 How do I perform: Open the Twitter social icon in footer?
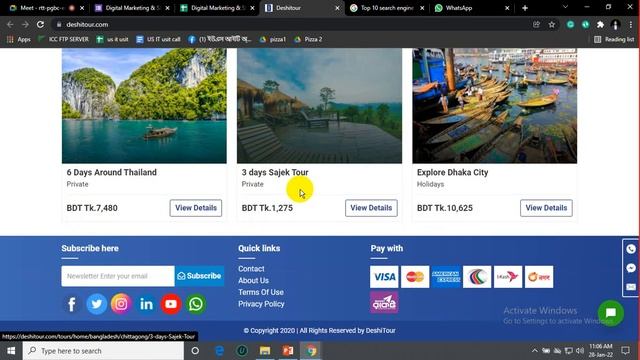[96, 304]
